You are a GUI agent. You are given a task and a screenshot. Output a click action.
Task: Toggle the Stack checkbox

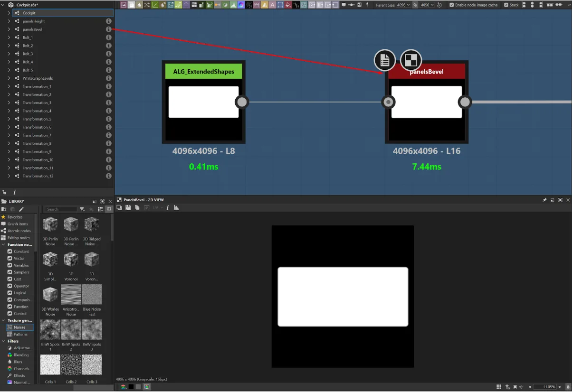[x=506, y=5]
